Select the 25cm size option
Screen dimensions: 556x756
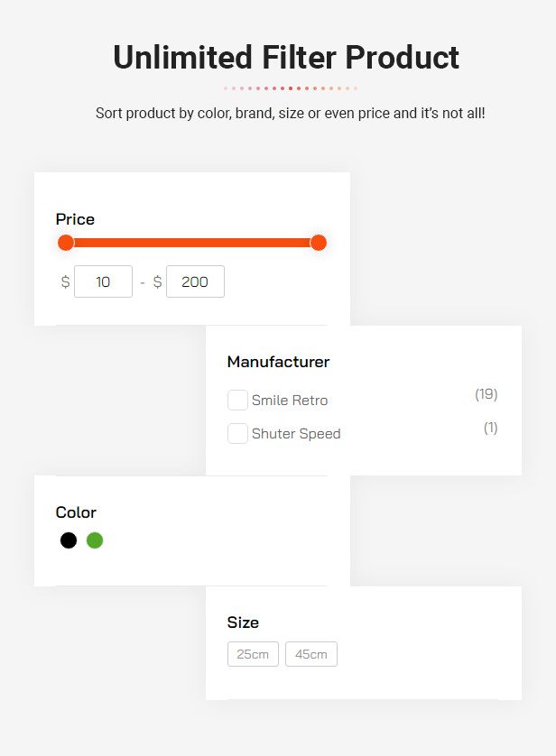(x=253, y=654)
